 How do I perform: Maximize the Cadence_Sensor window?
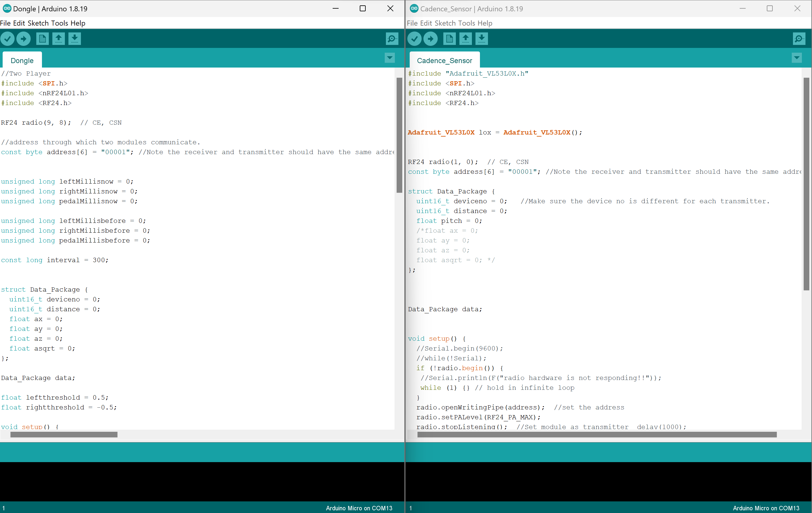[x=770, y=8]
